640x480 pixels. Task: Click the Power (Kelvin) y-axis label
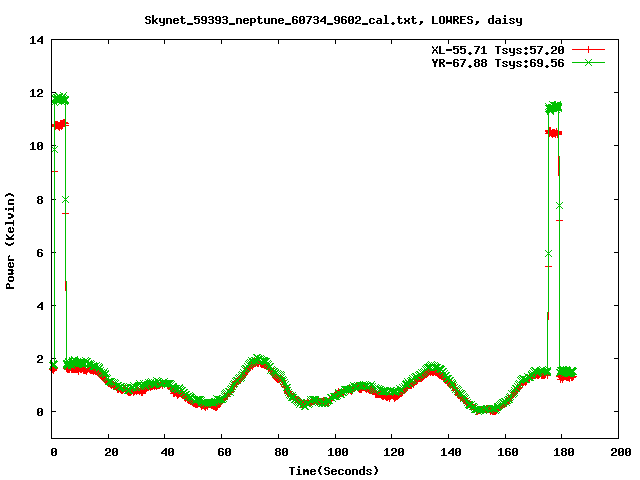point(10,241)
